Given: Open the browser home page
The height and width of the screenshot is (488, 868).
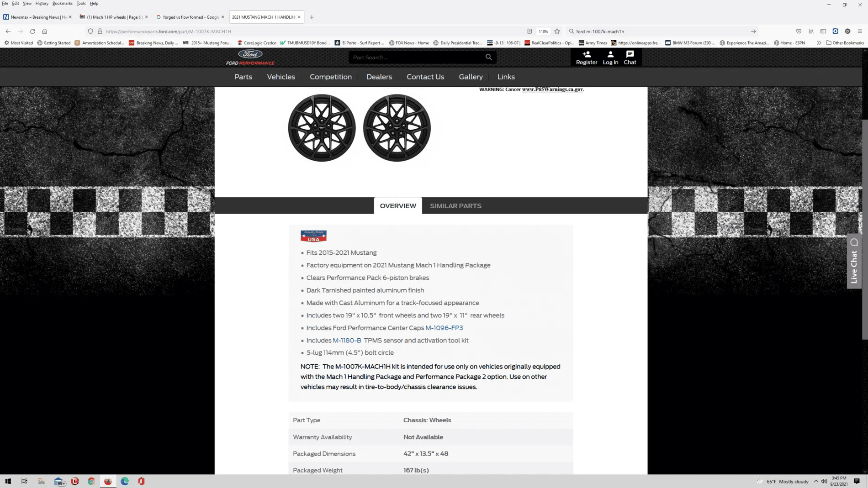Looking at the screenshot, I should [44, 31].
